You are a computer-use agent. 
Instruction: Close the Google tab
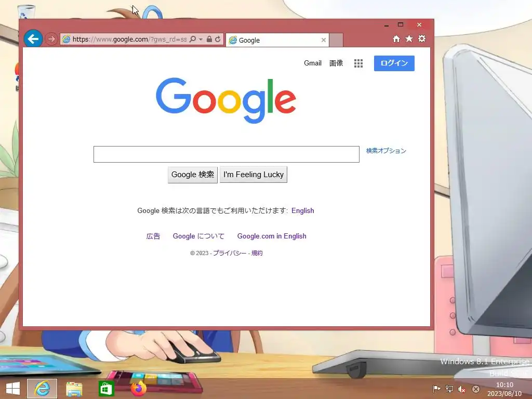323,40
